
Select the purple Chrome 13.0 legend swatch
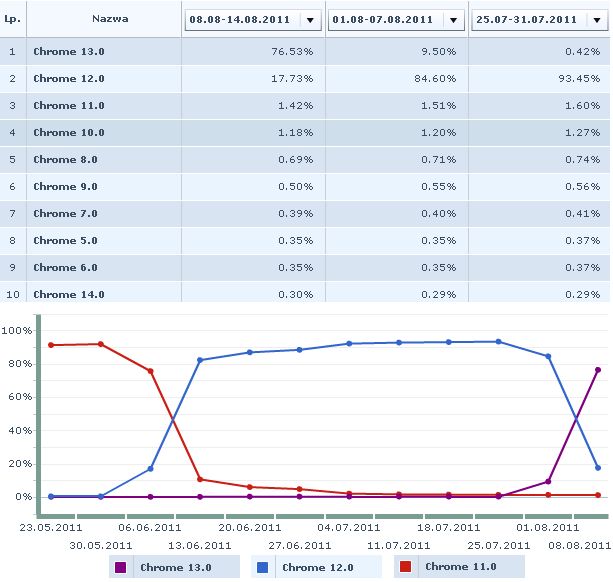[121, 567]
